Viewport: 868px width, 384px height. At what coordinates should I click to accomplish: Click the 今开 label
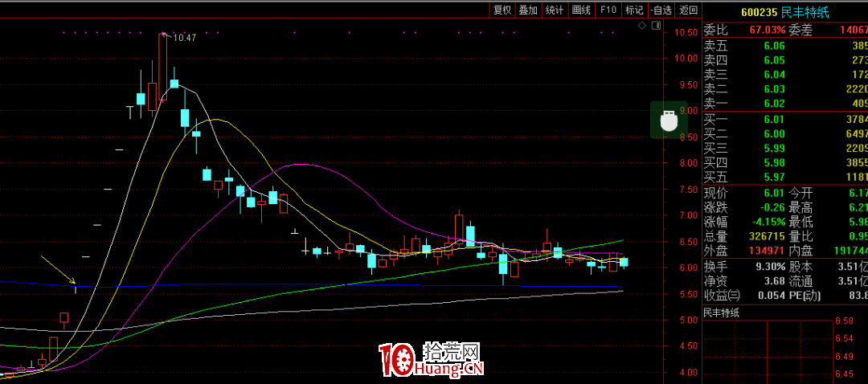tap(800, 194)
